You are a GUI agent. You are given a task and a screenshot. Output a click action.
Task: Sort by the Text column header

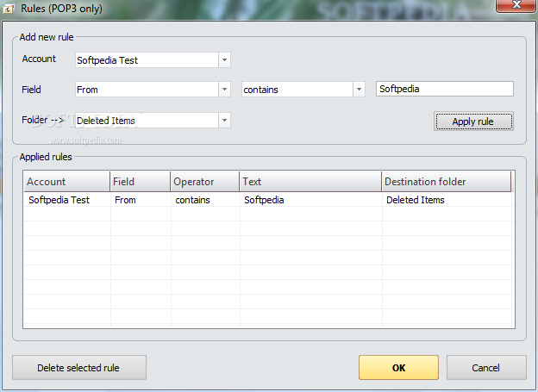tap(310, 182)
